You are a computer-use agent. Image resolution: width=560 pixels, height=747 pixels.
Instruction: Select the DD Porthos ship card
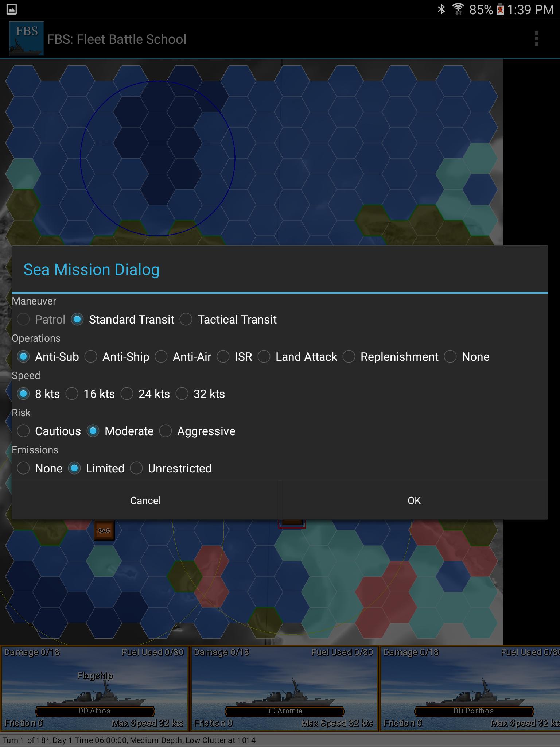pos(470,689)
